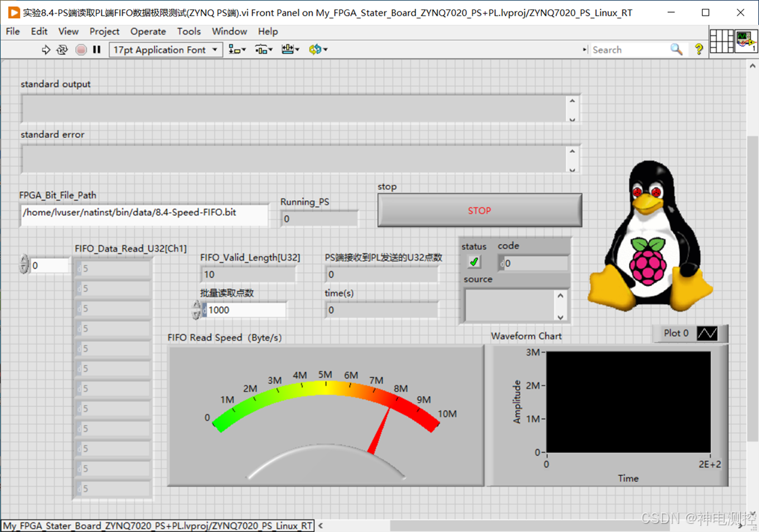
Task: Open the Tools menu
Action: point(189,32)
